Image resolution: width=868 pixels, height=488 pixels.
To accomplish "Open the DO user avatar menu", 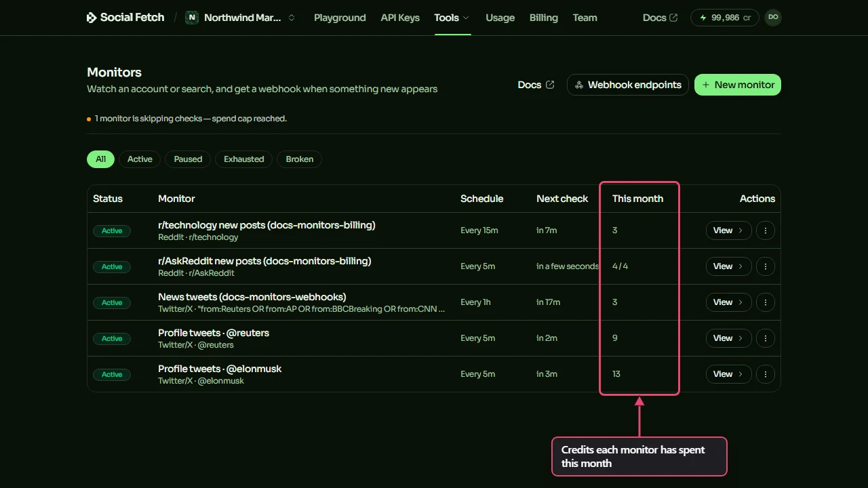I will pyautogui.click(x=773, y=18).
